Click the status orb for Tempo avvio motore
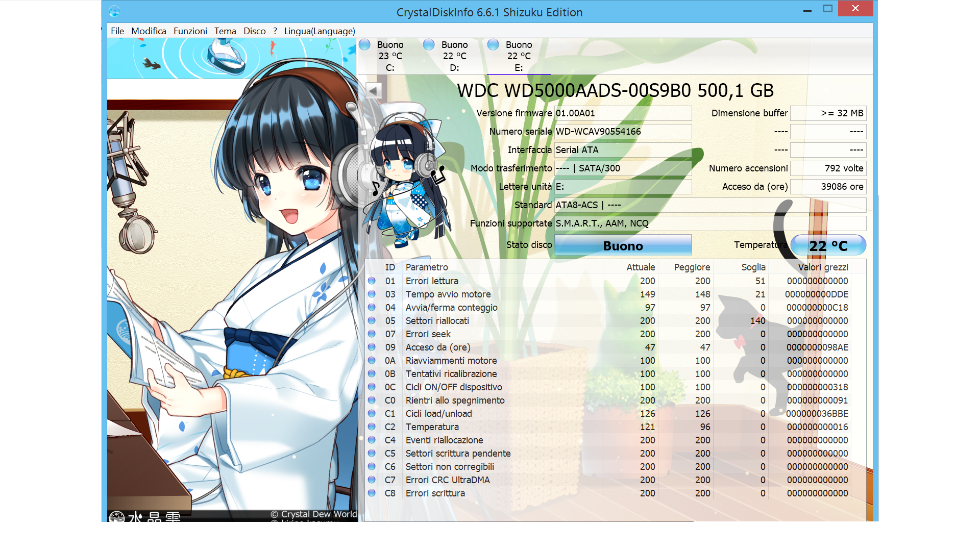 [372, 294]
